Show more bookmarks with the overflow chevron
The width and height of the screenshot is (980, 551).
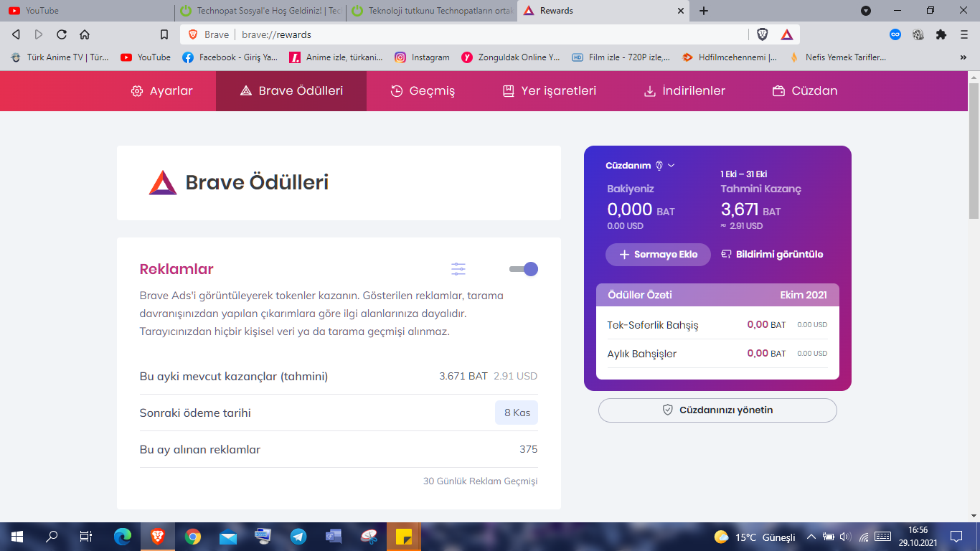click(x=963, y=57)
